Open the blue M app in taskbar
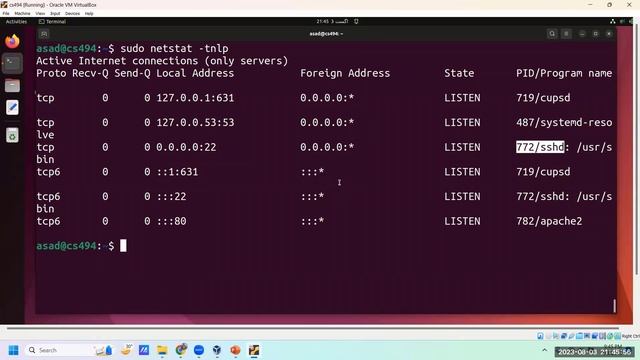The width and height of the screenshot is (640, 360). click(144, 350)
